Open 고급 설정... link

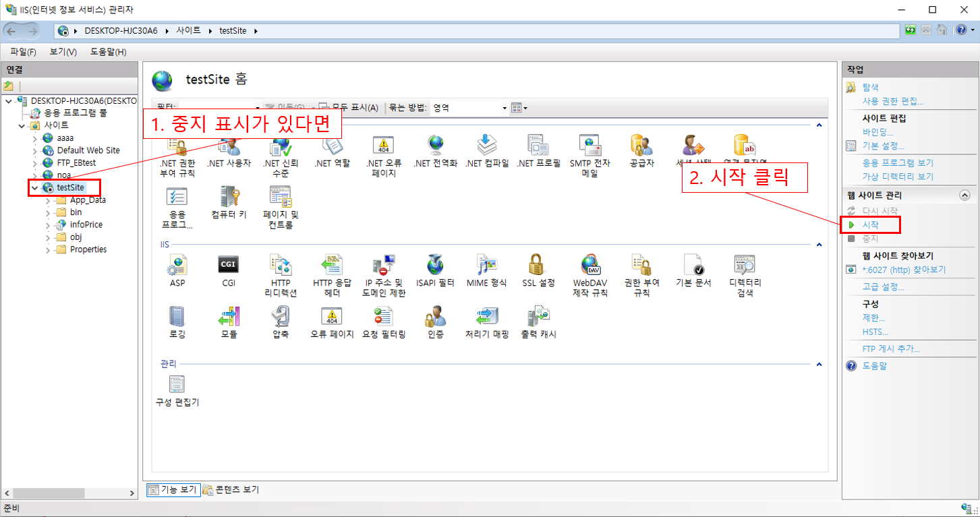point(883,286)
